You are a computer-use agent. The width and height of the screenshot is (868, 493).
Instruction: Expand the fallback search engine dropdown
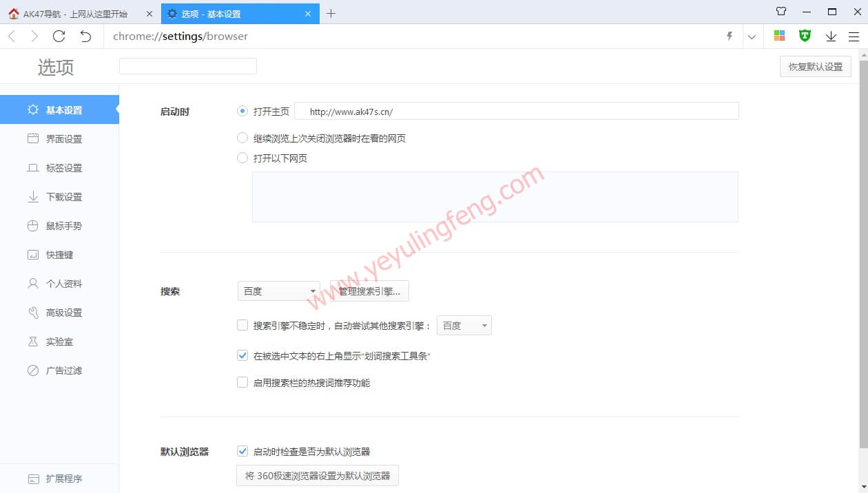464,326
